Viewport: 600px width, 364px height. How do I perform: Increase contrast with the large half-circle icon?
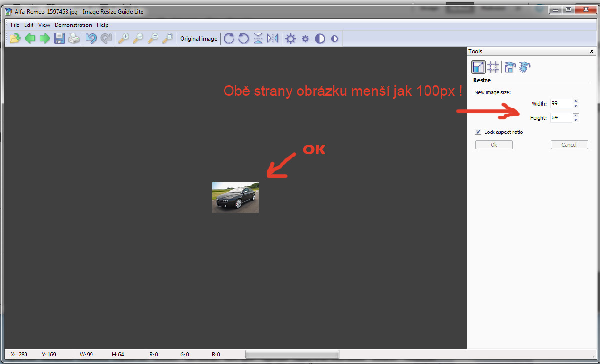point(320,38)
